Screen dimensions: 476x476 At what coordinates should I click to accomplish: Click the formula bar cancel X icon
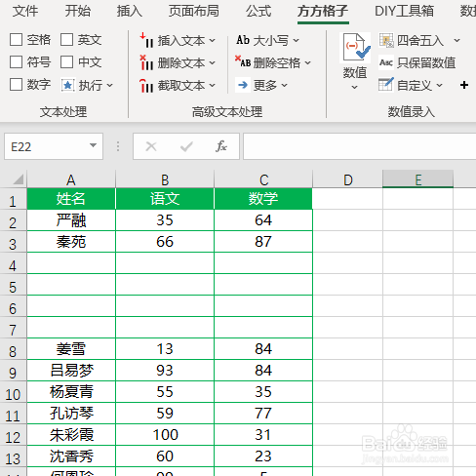point(151,146)
